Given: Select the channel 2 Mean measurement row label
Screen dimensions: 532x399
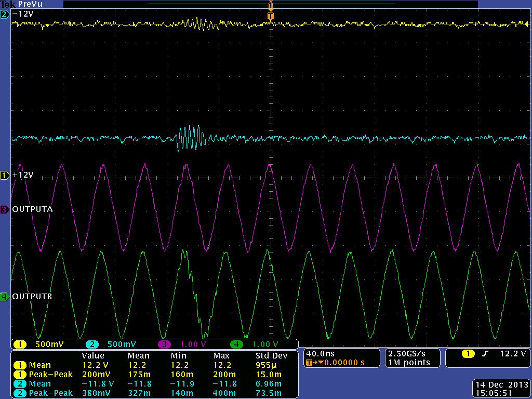Looking at the screenshot, I should click(39, 384).
